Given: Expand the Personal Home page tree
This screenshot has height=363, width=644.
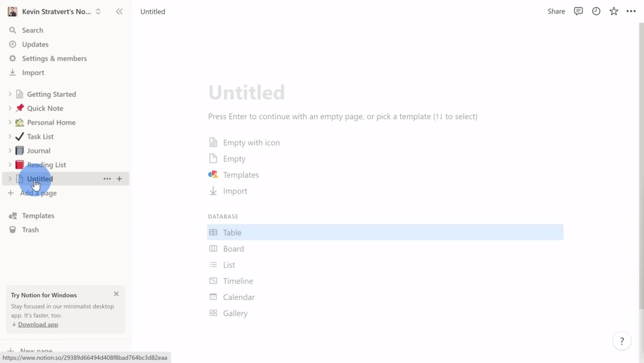Looking at the screenshot, I should (10, 122).
